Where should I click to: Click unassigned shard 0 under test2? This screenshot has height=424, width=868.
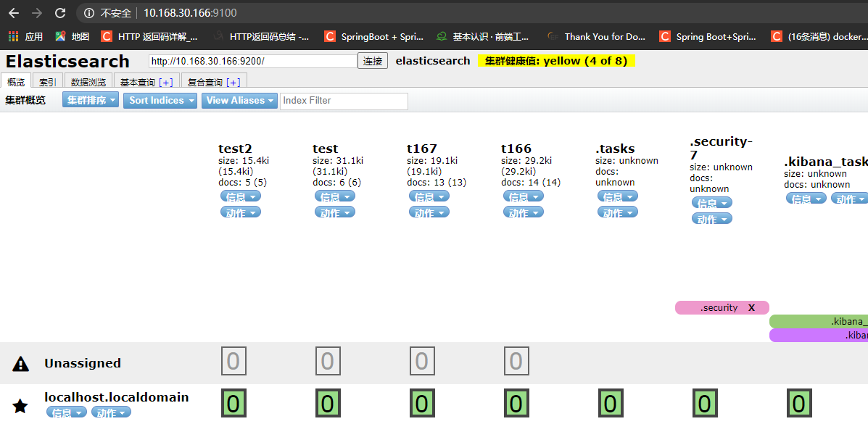(x=233, y=361)
